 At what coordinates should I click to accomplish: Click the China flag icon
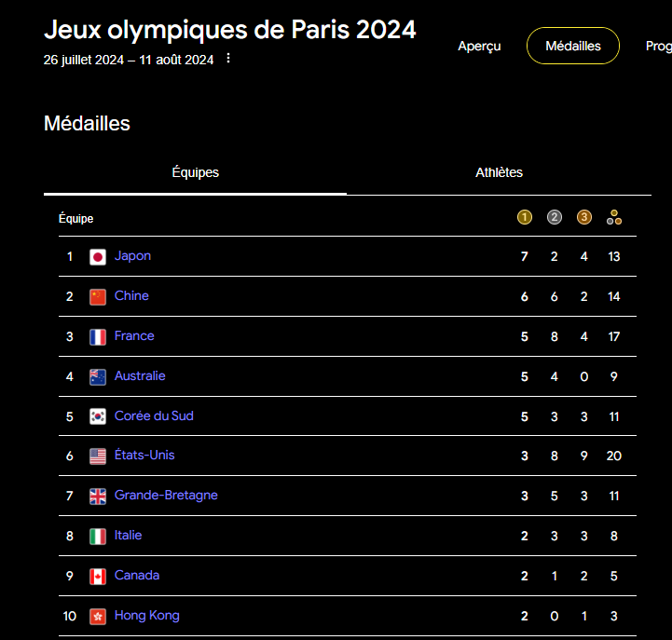pos(98,297)
